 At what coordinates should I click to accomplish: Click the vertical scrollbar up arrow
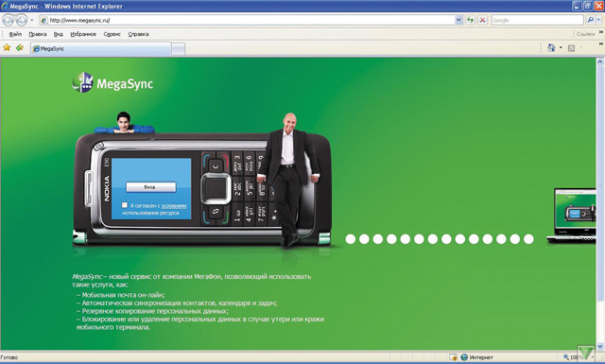tap(600, 61)
